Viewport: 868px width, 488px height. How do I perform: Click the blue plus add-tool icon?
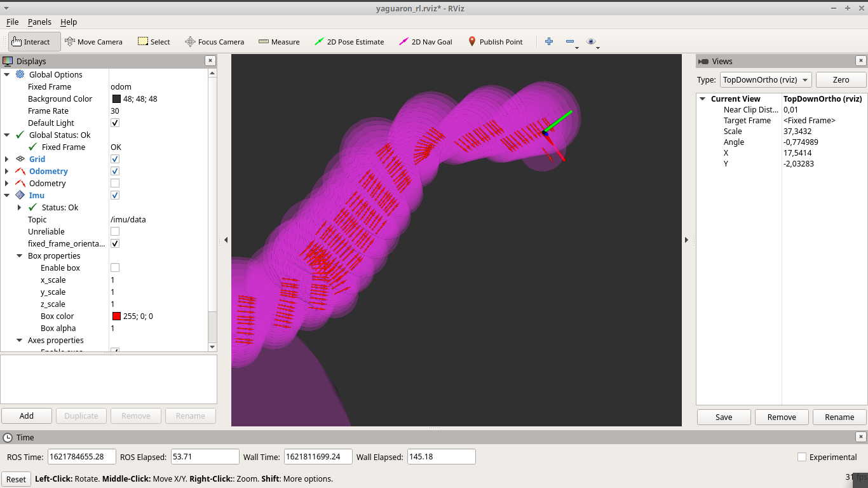tap(549, 41)
